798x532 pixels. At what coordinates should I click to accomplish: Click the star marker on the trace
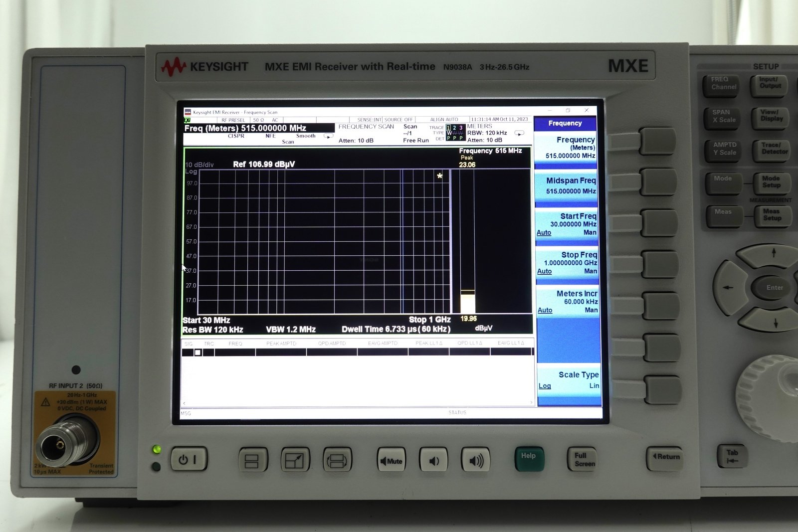[439, 176]
